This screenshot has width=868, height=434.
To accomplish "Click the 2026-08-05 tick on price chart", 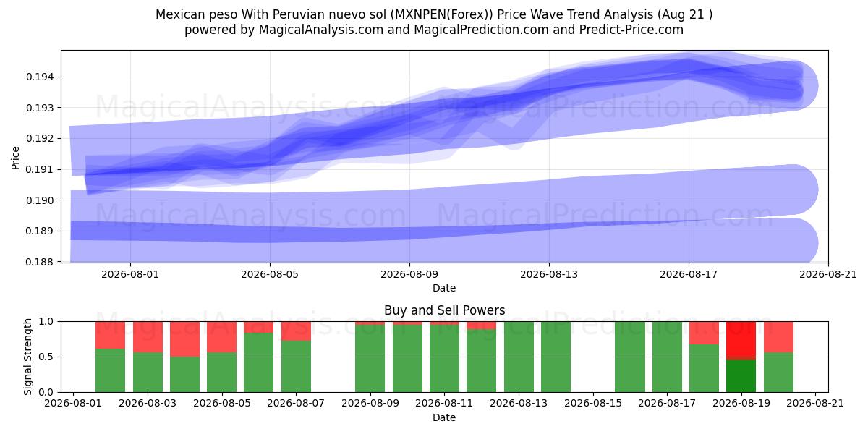I will click(x=270, y=274).
